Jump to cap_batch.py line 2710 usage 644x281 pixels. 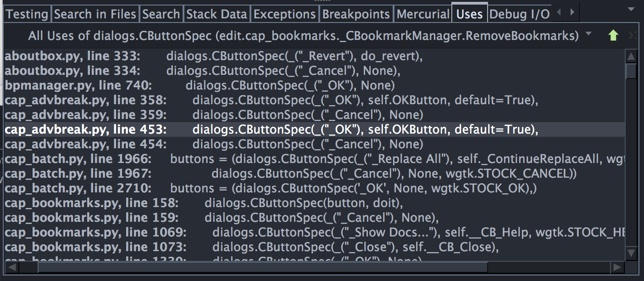click(x=78, y=188)
